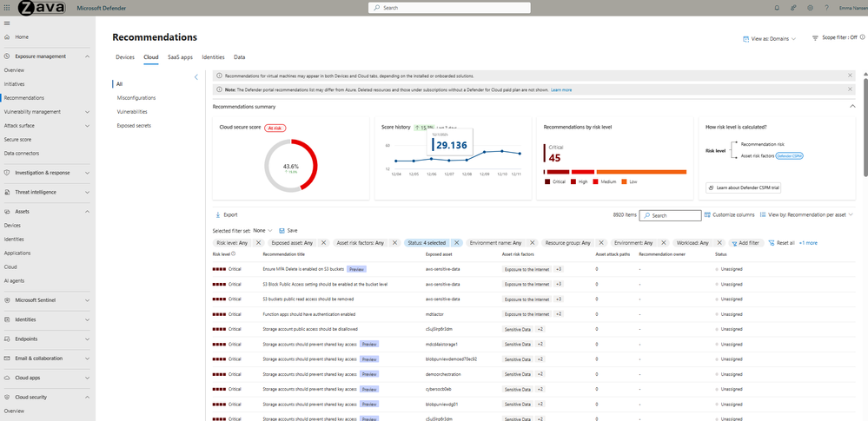Remove the Risk level: Any filter
Image resolution: width=868 pixels, height=421 pixels.
(258, 243)
